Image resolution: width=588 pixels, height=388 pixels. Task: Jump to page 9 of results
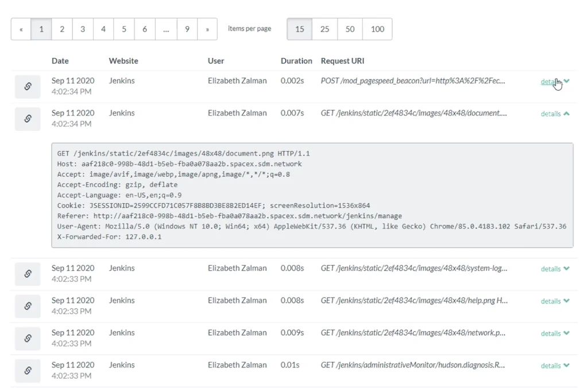pos(187,29)
